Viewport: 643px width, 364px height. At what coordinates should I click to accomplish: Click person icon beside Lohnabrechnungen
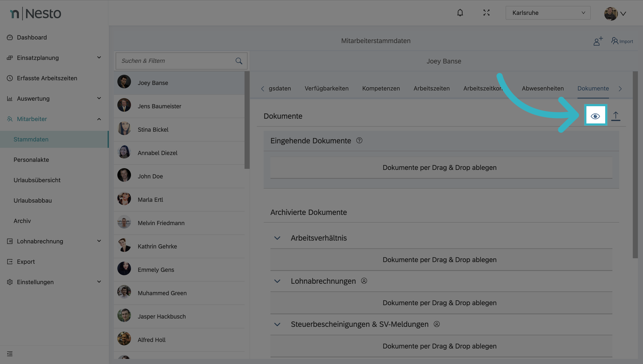(x=364, y=281)
